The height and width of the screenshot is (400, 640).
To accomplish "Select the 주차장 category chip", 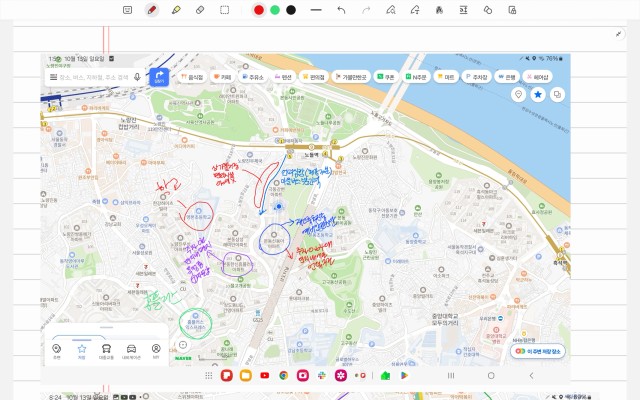I will tap(477, 77).
